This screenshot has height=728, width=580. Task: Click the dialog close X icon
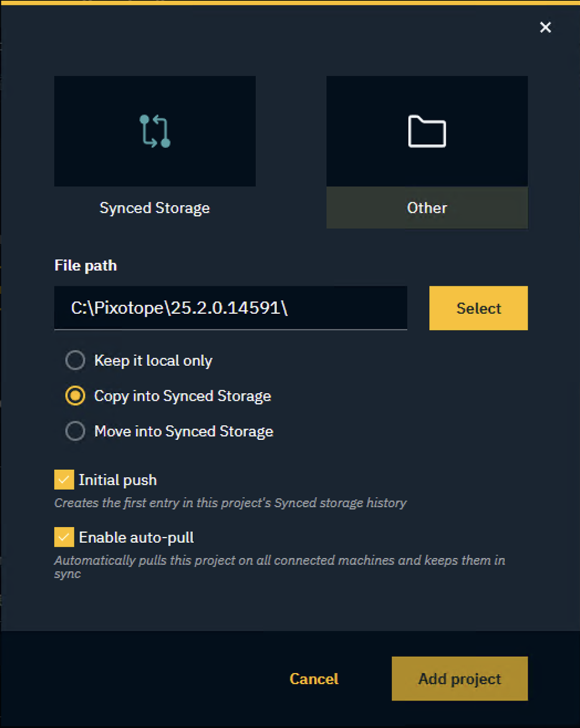(x=545, y=27)
